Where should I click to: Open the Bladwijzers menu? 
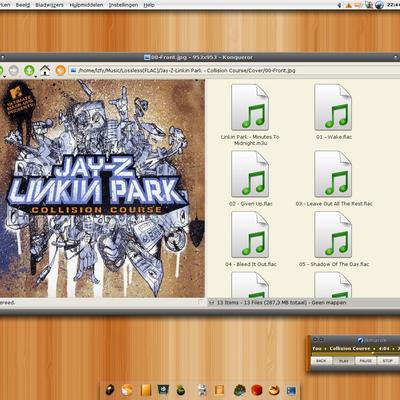[x=49, y=5]
